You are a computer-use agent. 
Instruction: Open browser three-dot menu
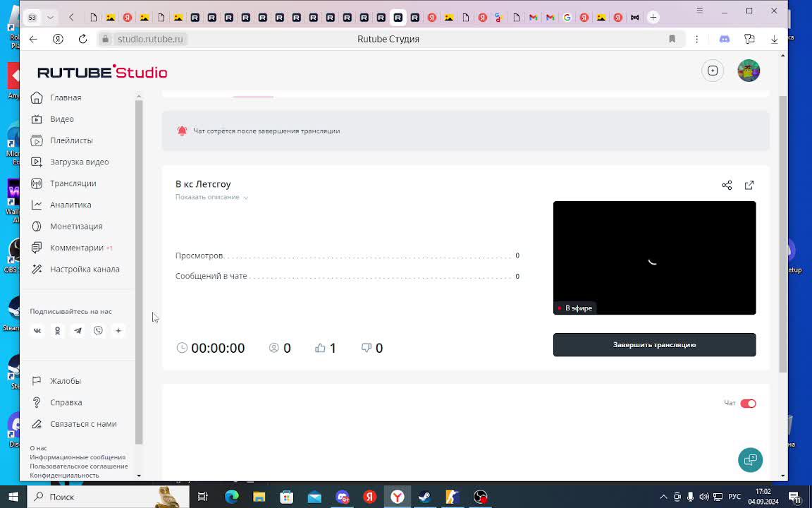tap(697, 39)
